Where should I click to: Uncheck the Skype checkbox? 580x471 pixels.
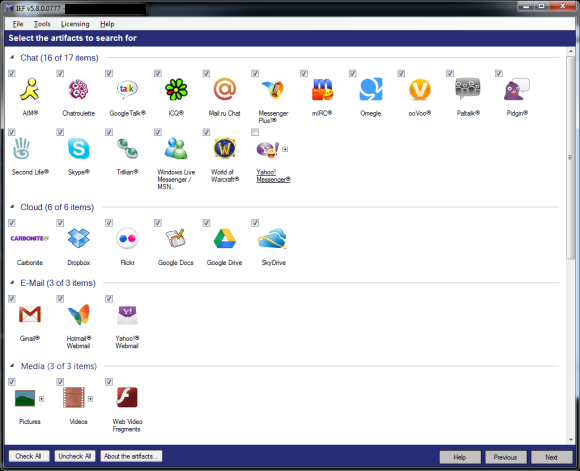[60, 132]
